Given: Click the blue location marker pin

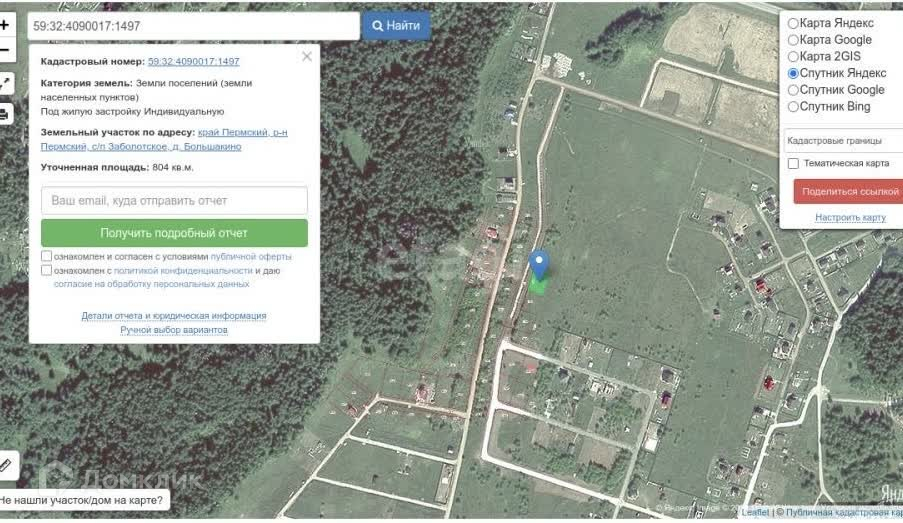Looking at the screenshot, I should point(539,264).
